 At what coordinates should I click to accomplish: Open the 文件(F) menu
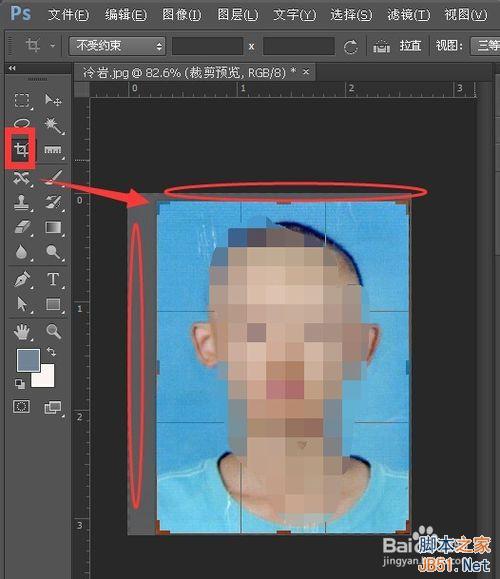[69, 15]
